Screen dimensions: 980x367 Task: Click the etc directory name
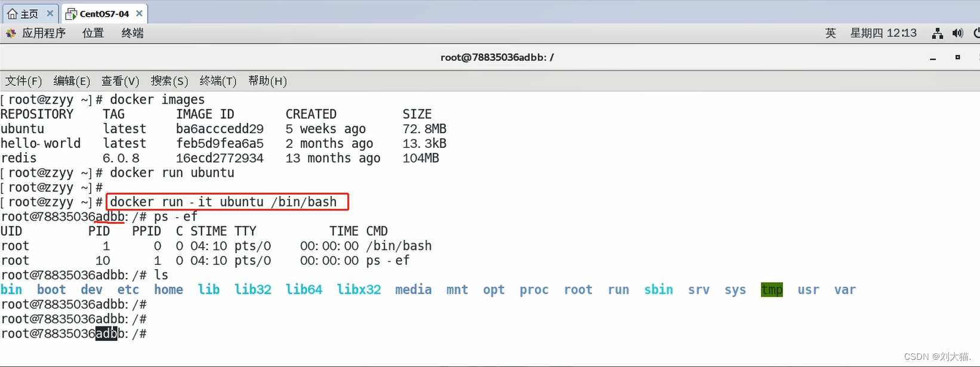[x=128, y=289]
